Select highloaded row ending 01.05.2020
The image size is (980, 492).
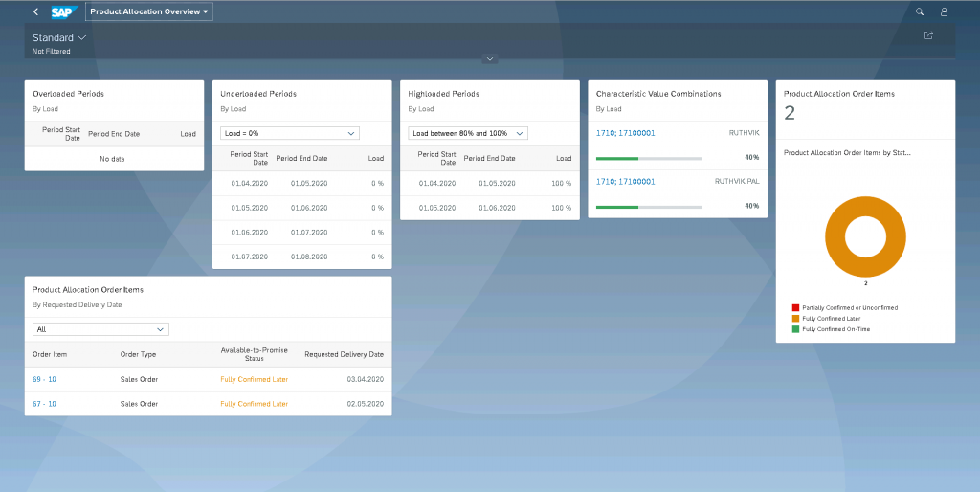point(489,183)
